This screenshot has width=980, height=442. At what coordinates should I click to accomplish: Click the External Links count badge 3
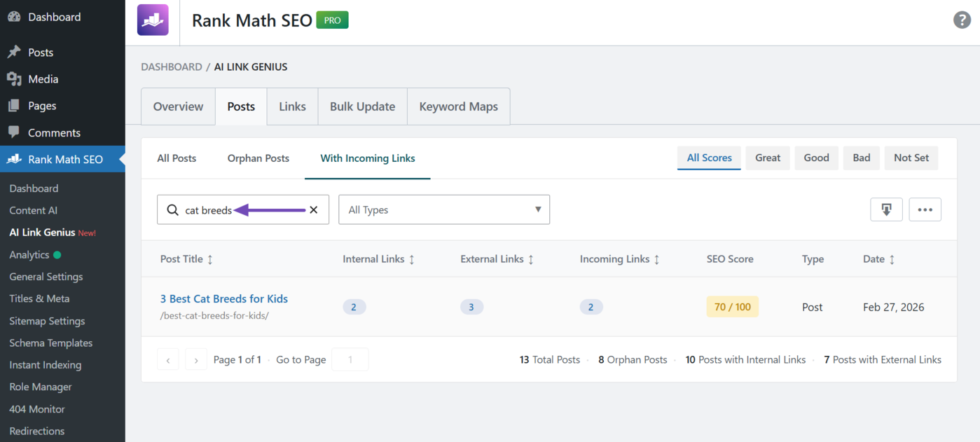(x=472, y=307)
